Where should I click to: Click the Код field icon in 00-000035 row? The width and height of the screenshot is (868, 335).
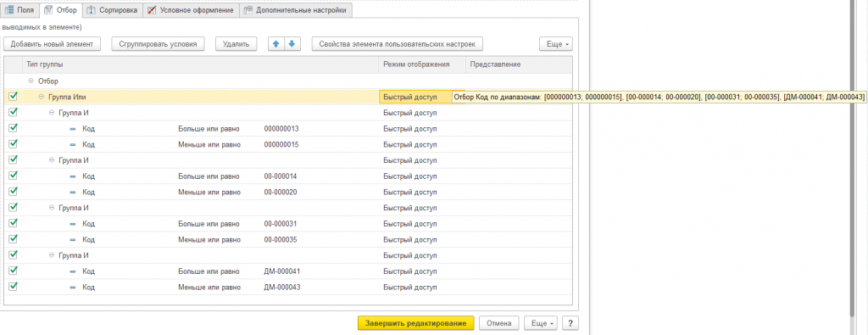(73, 240)
